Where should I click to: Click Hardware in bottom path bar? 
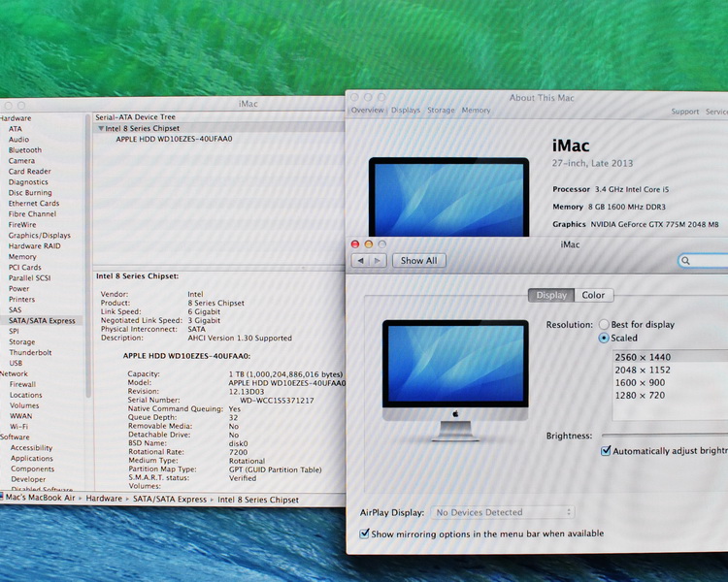click(x=104, y=499)
